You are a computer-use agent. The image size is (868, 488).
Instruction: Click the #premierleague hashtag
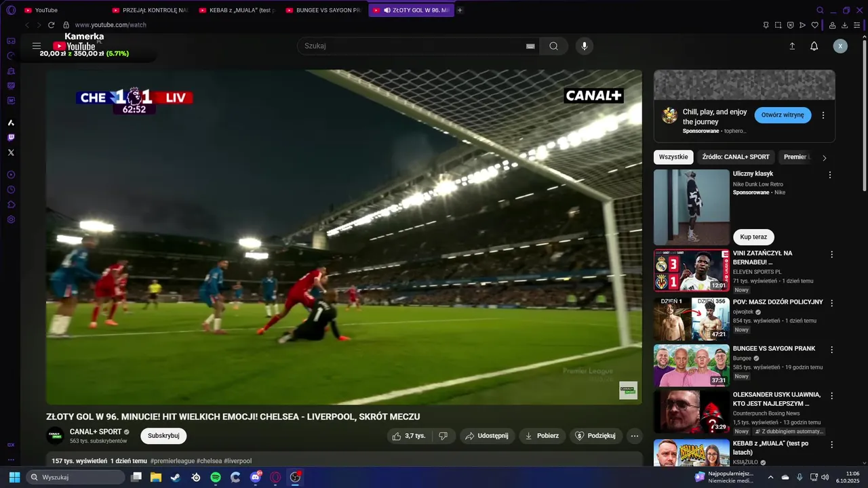pos(172,461)
